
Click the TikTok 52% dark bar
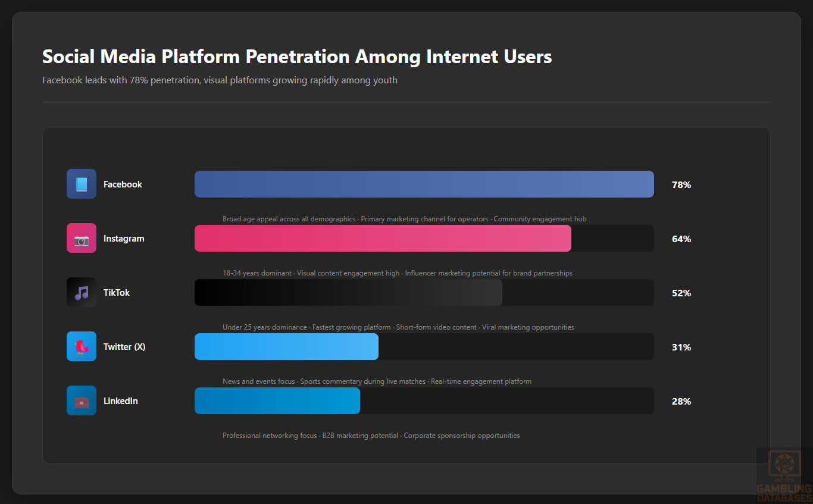(348, 293)
